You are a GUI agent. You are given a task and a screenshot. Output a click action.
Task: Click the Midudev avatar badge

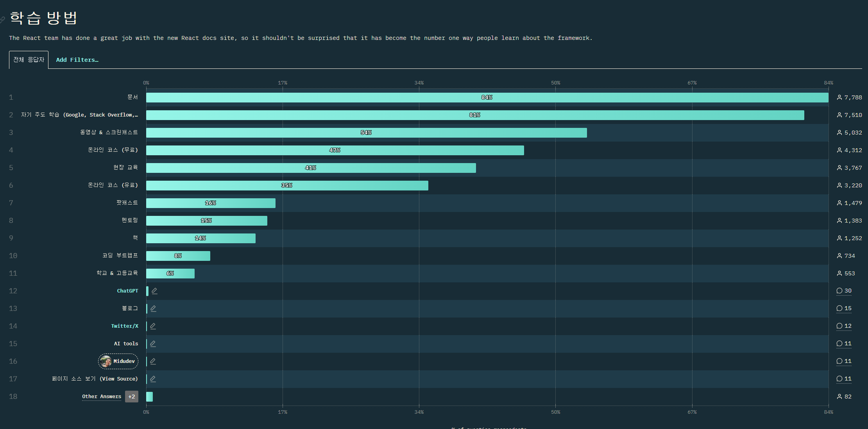(x=118, y=361)
